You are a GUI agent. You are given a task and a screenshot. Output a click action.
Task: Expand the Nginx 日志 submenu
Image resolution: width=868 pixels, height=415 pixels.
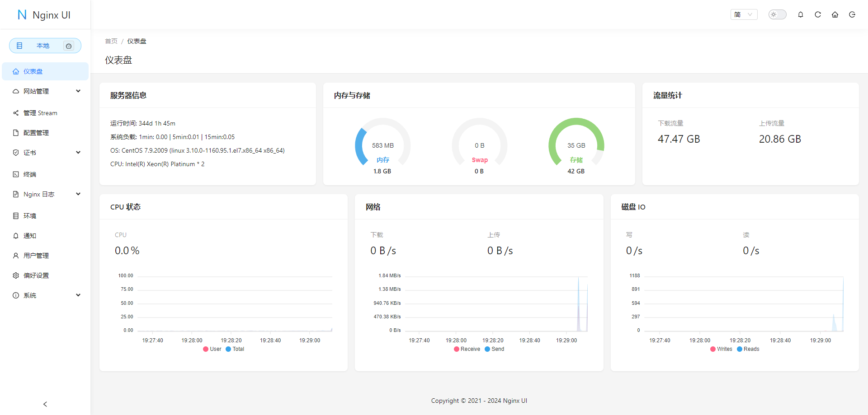45,194
